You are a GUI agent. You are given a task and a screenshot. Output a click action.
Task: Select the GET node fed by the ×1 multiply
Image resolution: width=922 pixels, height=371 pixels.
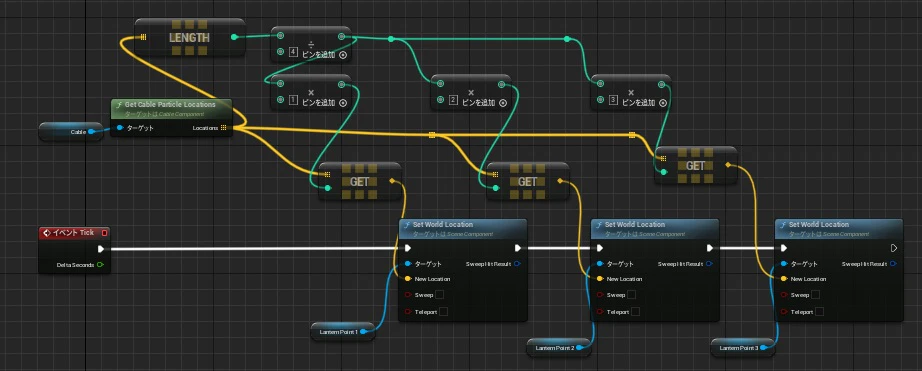tap(359, 181)
